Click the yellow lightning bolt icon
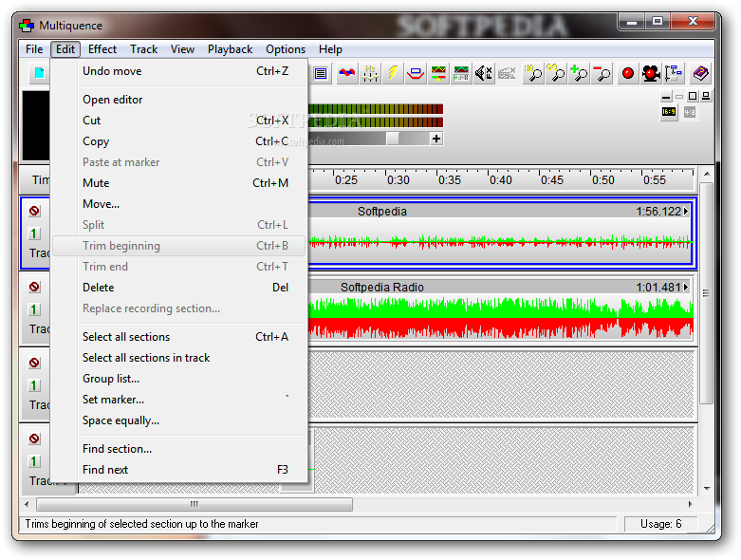741x560 pixels. click(x=393, y=73)
